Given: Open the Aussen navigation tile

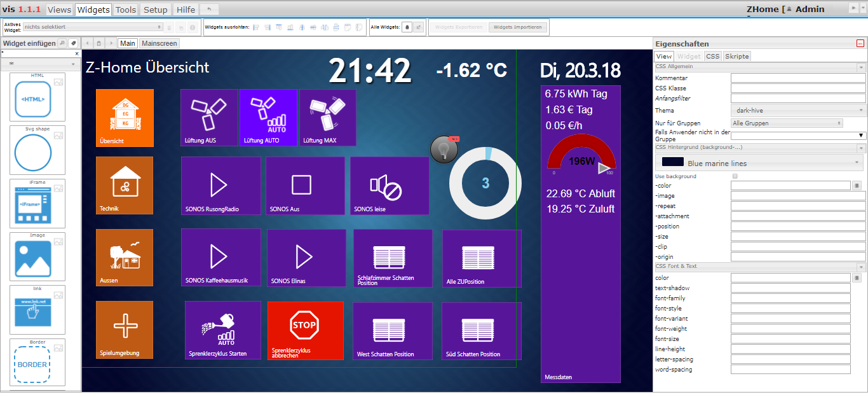Looking at the screenshot, I should [x=125, y=258].
